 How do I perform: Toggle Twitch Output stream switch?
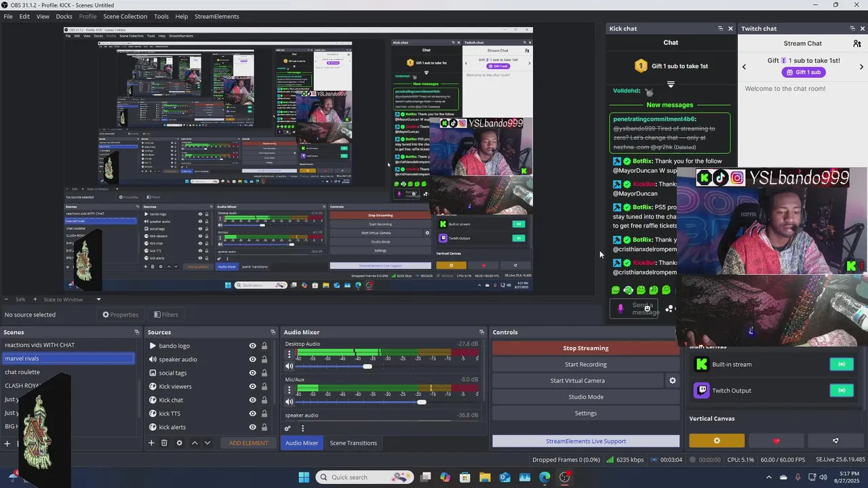click(x=842, y=390)
